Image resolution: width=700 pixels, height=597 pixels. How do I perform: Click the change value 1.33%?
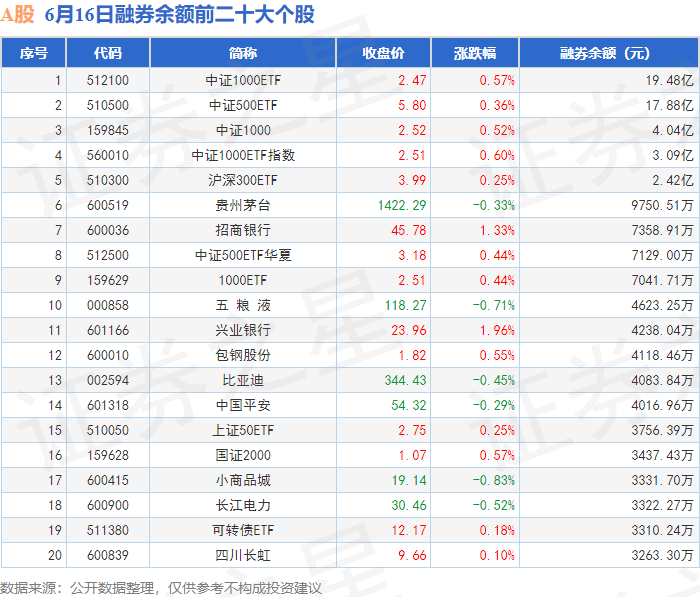497,230
